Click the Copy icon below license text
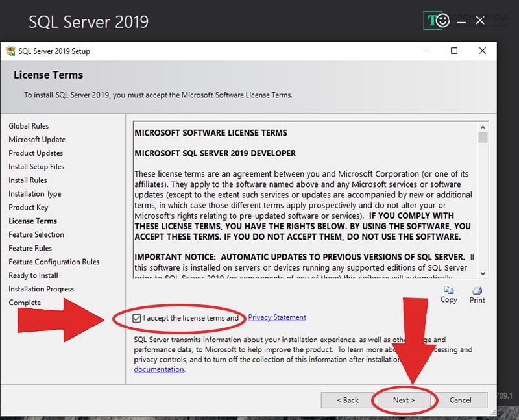This screenshot has height=420, width=519. 448,291
